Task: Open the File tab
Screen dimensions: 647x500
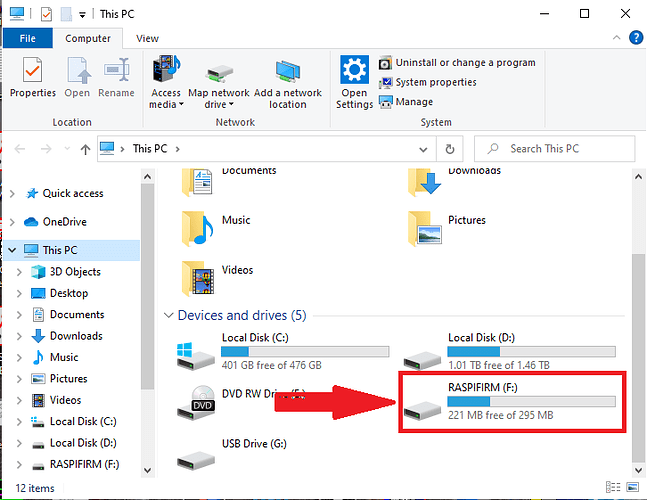Action: click(x=28, y=38)
